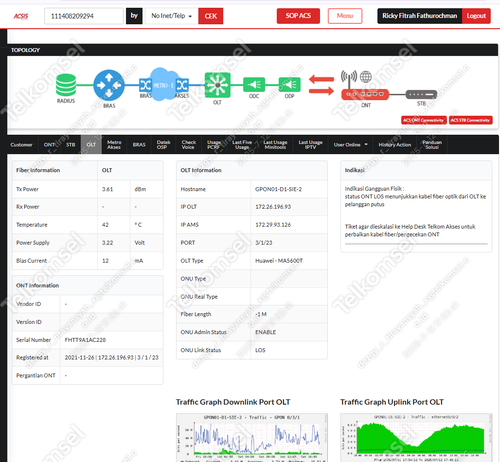Image resolution: width=500 pixels, height=462 pixels.
Task: Open the Last Usage Minitools tab
Action: point(275,145)
